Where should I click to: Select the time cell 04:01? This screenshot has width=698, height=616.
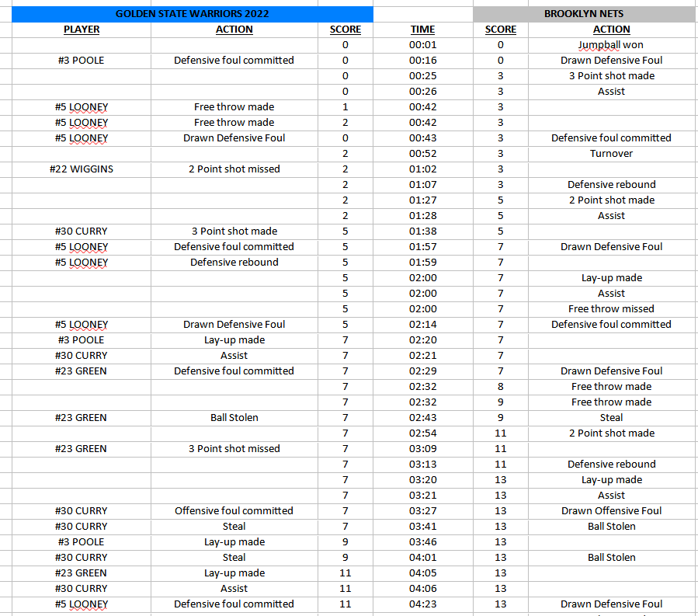coord(423,558)
